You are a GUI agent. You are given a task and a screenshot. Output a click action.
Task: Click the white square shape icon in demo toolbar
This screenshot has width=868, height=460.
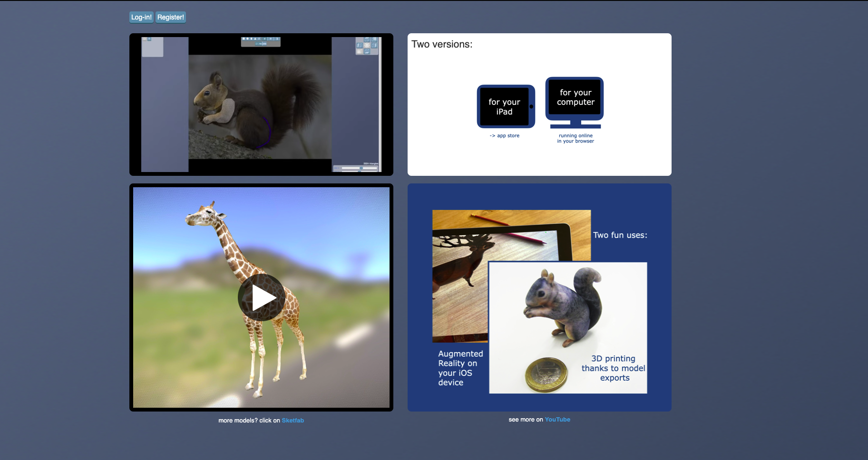244,38
